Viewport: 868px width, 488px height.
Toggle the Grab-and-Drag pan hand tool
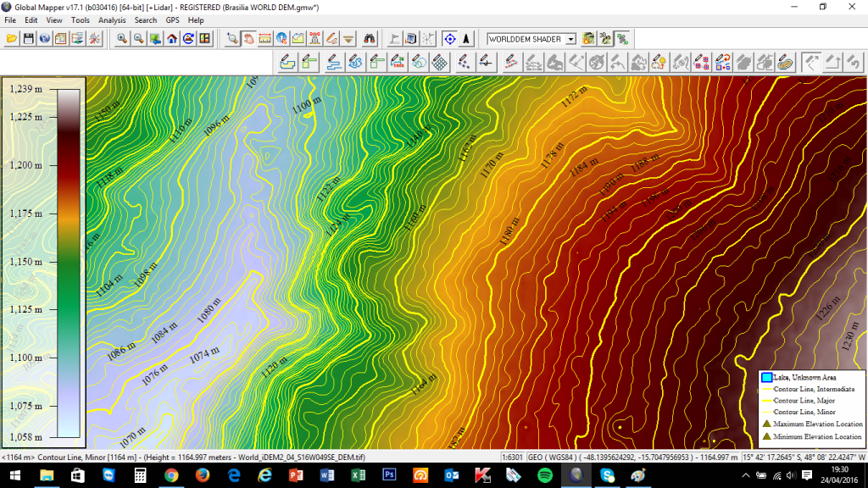pos(249,39)
